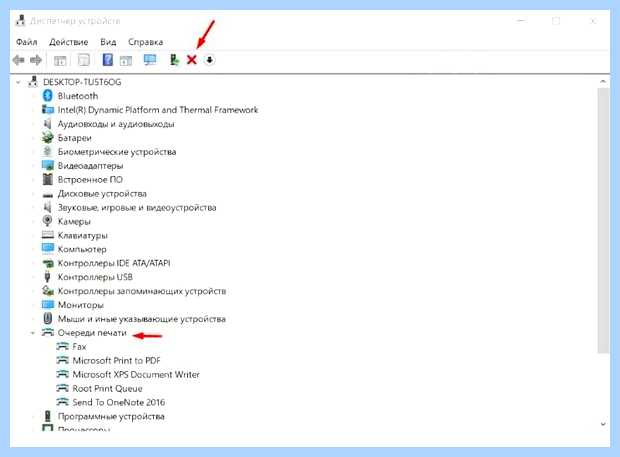Click the red X Uninstall device icon
620x457 pixels.
point(192,60)
